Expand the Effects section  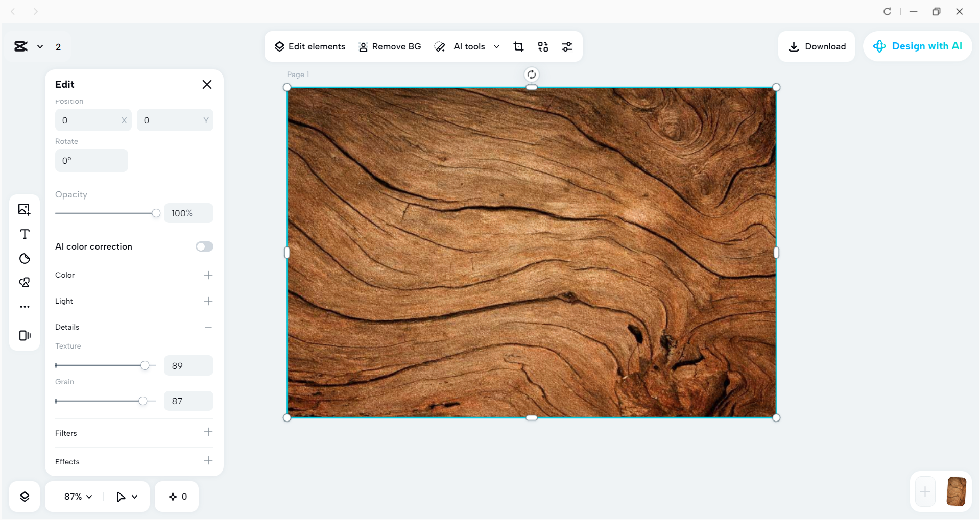[x=208, y=461]
